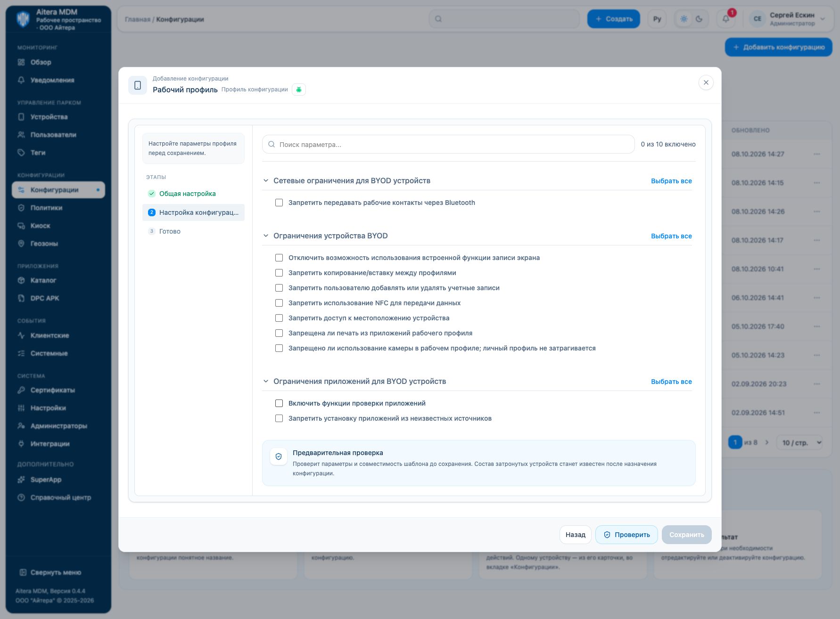Focus the Поиск параметра search field

pos(448,144)
